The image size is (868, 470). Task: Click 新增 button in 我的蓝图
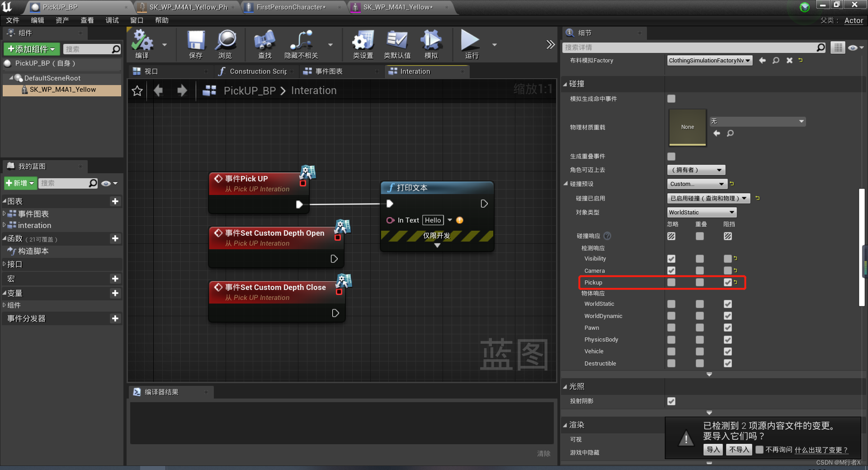click(x=20, y=183)
